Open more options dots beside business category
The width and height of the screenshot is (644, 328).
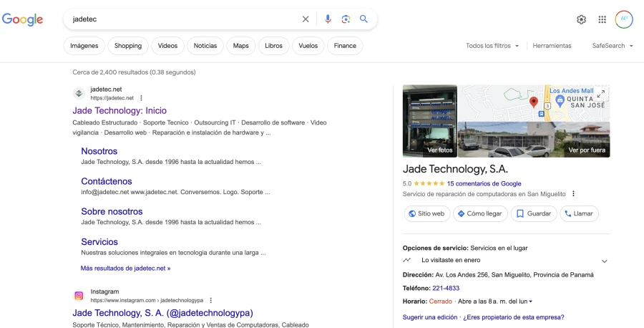pos(573,194)
